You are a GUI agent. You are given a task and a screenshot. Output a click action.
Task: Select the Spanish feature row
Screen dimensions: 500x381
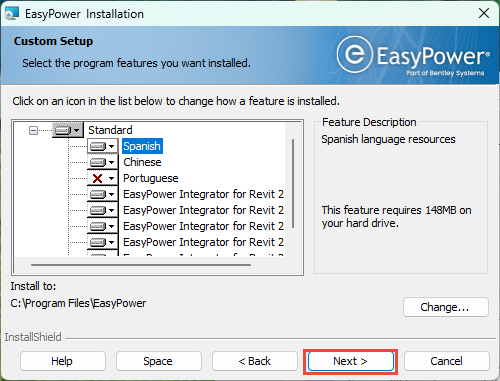[142, 146]
